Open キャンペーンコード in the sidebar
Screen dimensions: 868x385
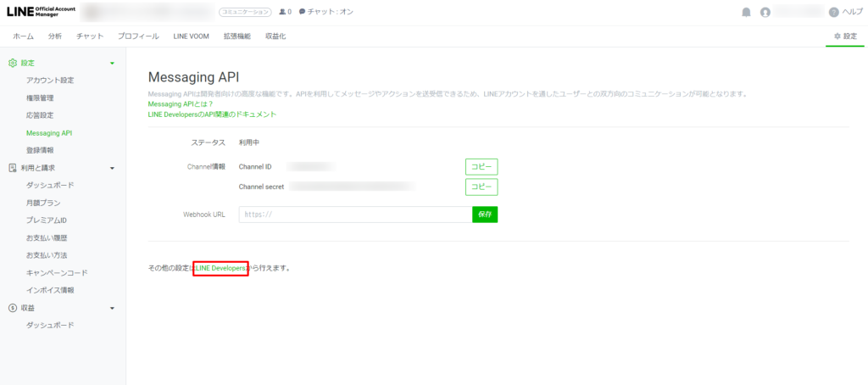57,273
